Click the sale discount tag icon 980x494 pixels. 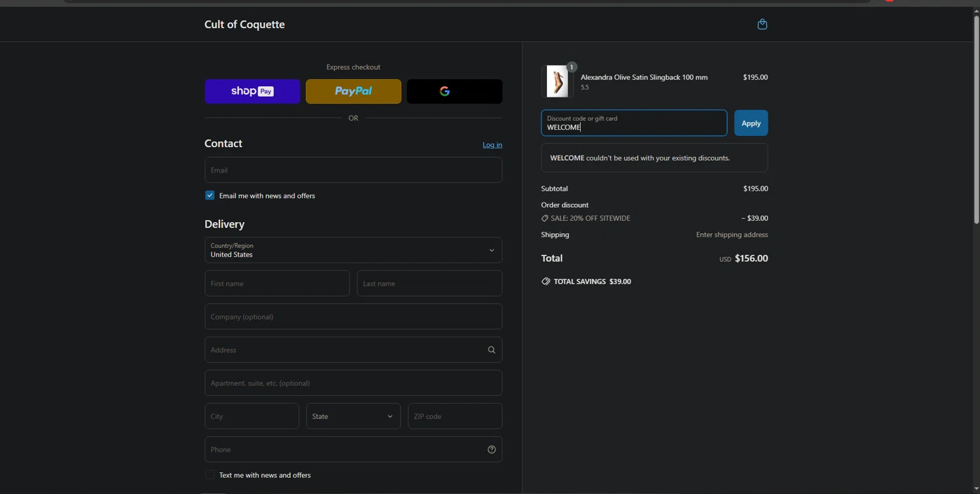click(545, 218)
